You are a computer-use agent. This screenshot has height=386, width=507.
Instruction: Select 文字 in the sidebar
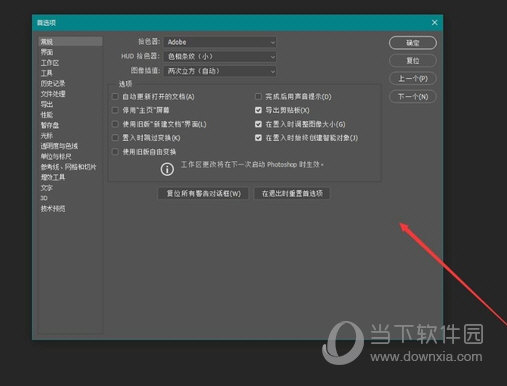click(x=47, y=188)
